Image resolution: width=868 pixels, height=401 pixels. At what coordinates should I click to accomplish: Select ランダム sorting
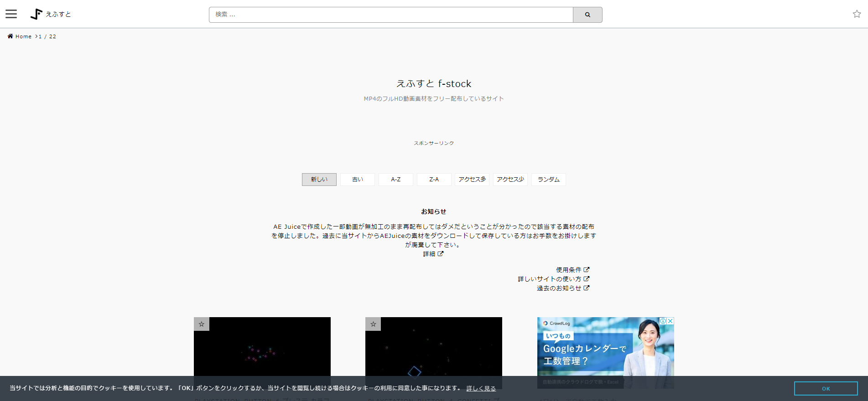tap(549, 180)
